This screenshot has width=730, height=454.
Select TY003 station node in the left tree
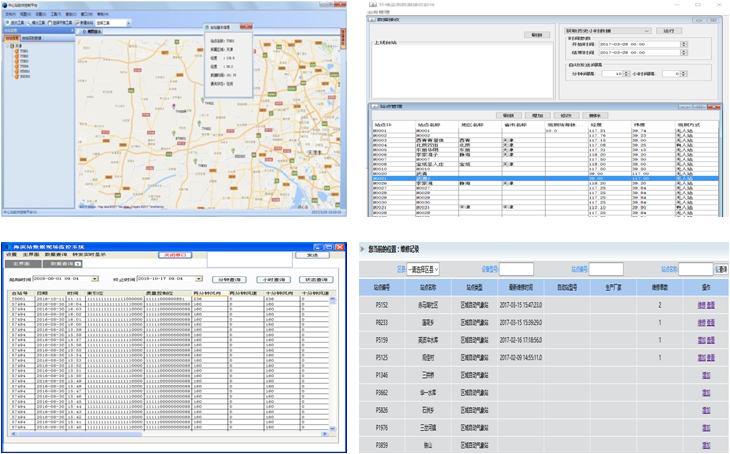coord(21,61)
